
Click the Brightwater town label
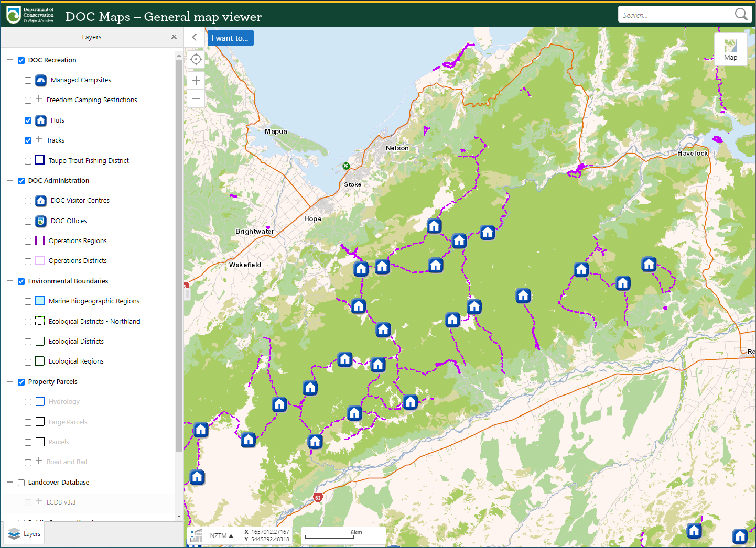(x=255, y=232)
